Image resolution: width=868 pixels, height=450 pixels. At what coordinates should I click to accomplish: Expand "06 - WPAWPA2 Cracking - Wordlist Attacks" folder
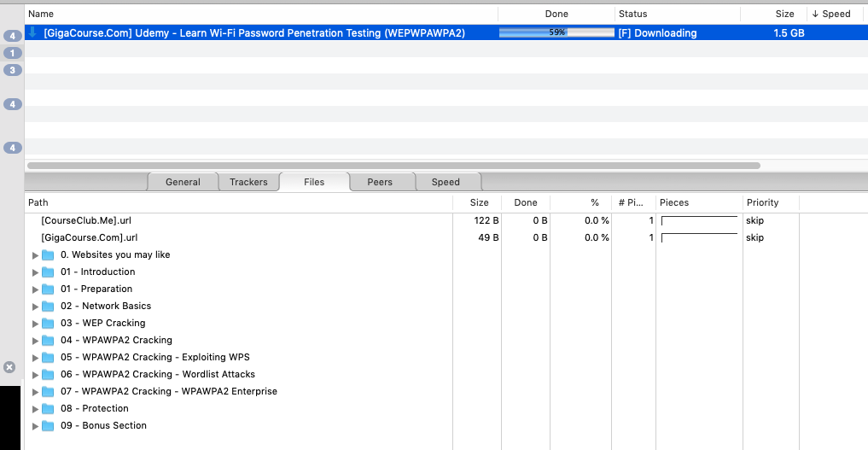pos(35,375)
